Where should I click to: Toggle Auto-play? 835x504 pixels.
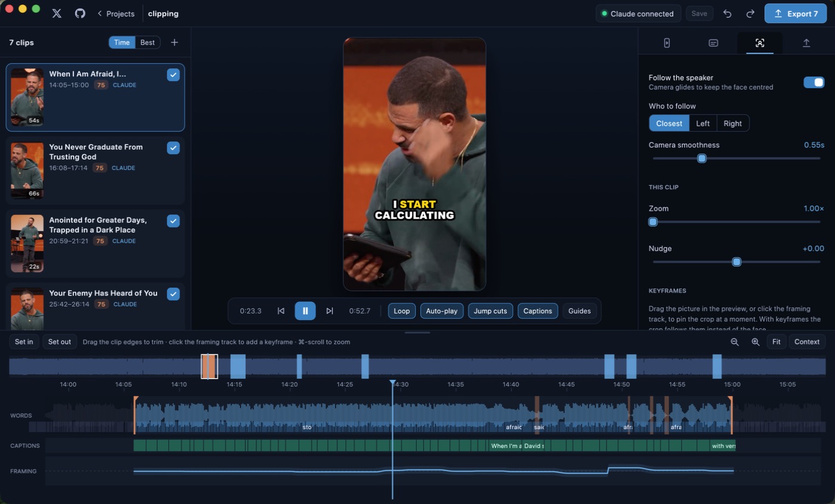(x=442, y=311)
